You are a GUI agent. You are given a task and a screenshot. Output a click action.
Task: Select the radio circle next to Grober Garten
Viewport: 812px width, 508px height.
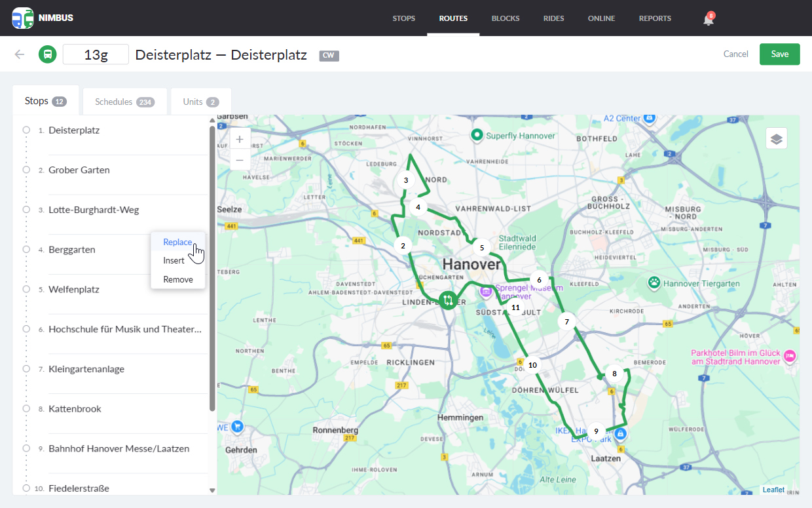click(26, 170)
